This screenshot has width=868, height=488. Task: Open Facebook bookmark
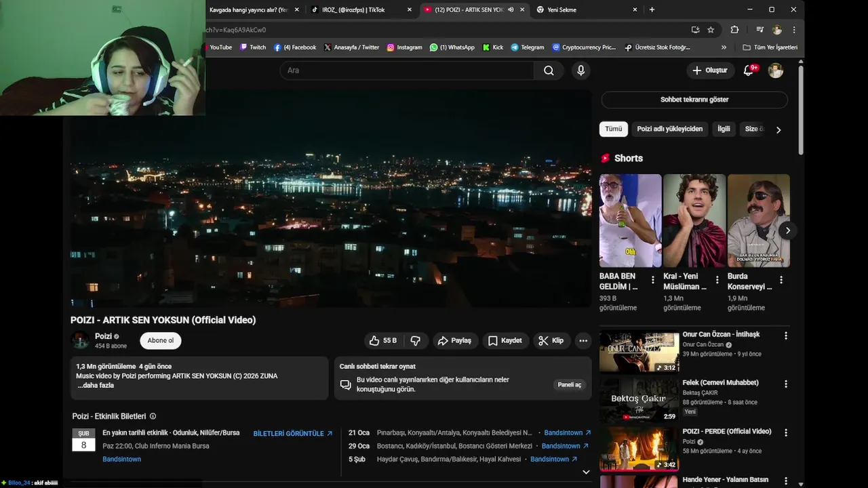[x=295, y=47]
